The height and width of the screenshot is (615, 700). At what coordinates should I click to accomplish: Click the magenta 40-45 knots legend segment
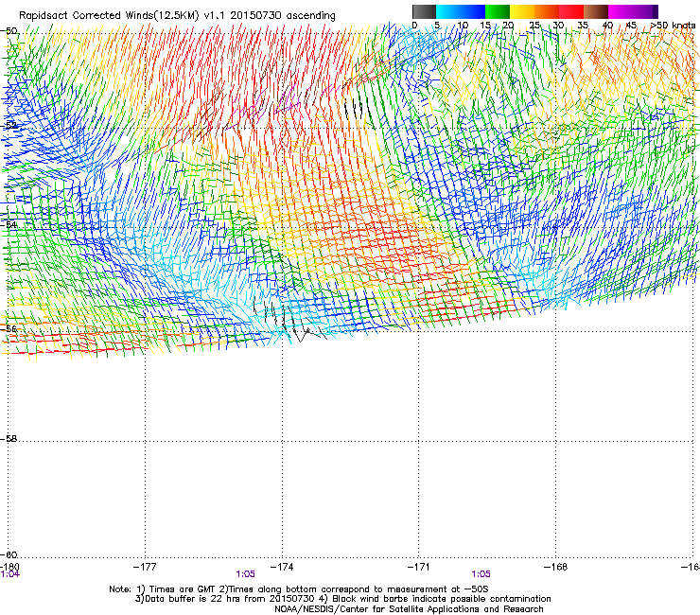[x=621, y=11]
